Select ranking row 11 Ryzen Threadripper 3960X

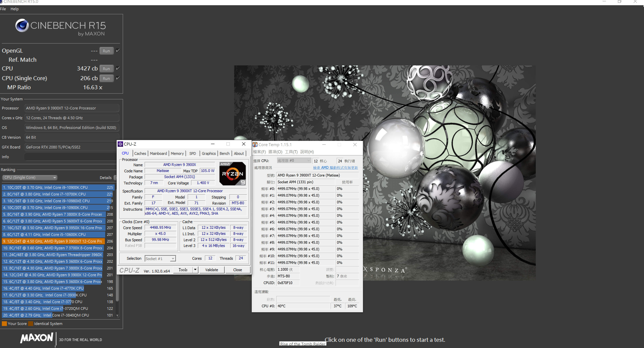[58, 255]
